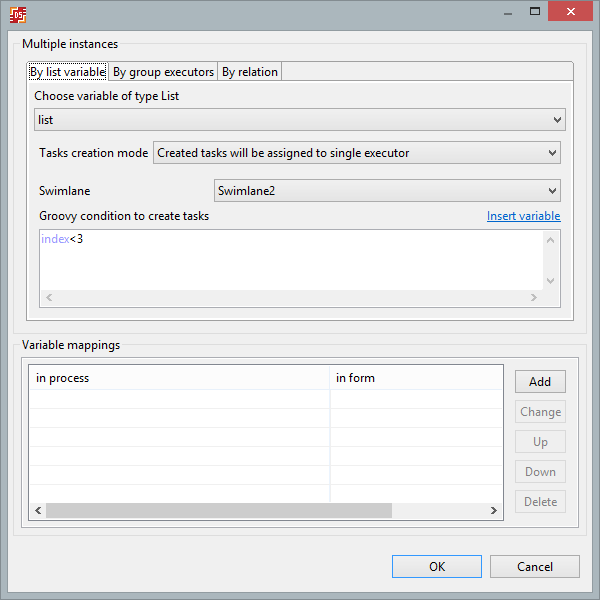The width and height of the screenshot is (600, 600).
Task: Click the mappings table horizontal scrollbar thumb
Action: 218,511
